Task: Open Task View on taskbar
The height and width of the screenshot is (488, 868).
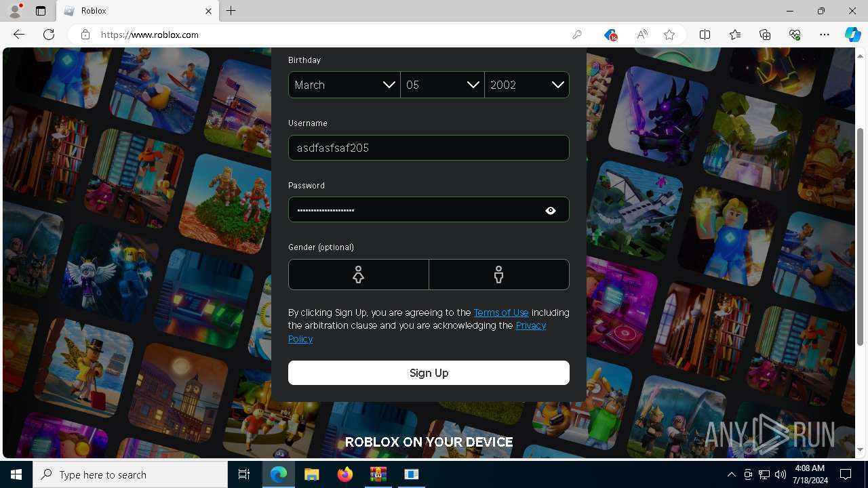Action: click(x=244, y=474)
